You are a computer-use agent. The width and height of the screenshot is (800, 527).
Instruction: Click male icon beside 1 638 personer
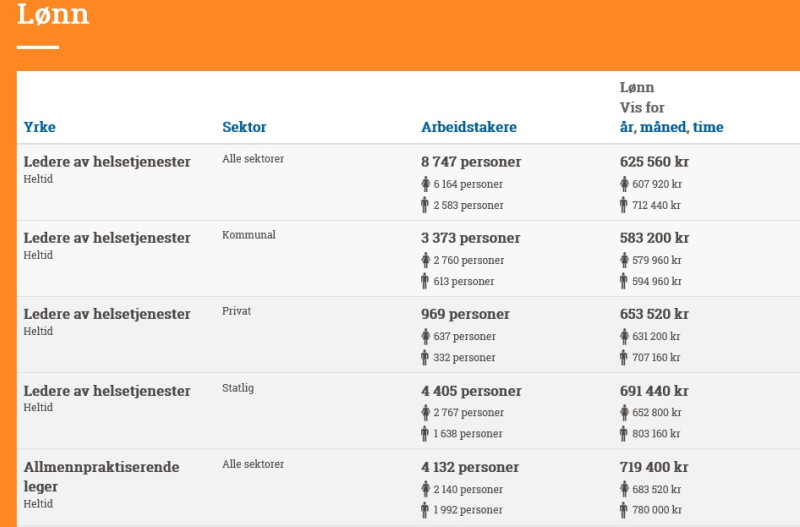click(424, 434)
